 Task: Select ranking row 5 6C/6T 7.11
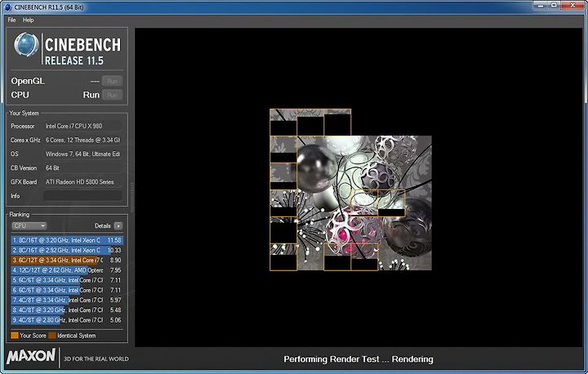pos(67,280)
